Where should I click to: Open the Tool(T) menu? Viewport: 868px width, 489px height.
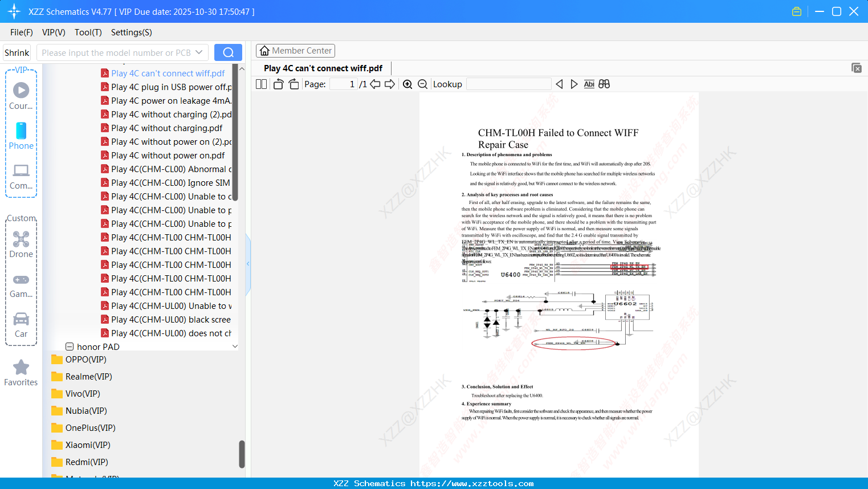88,32
